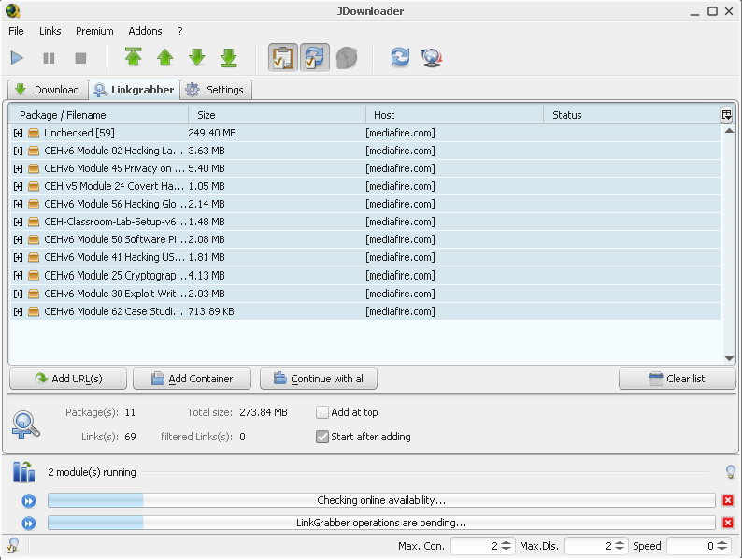Open the Premium menu
Screen dimensions: 742x560
[x=94, y=31]
